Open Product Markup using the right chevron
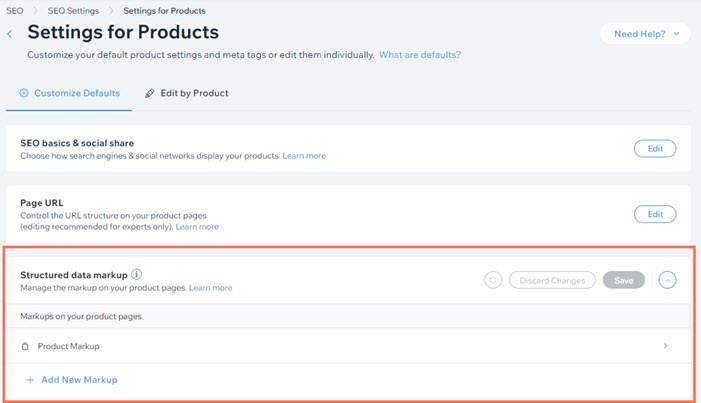 665,346
